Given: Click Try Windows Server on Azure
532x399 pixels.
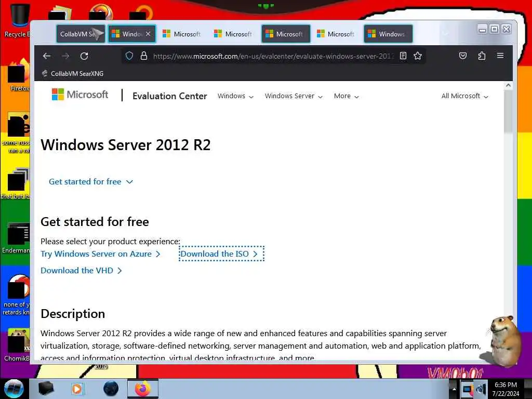Looking at the screenshot, I should [x=100, y=254].
